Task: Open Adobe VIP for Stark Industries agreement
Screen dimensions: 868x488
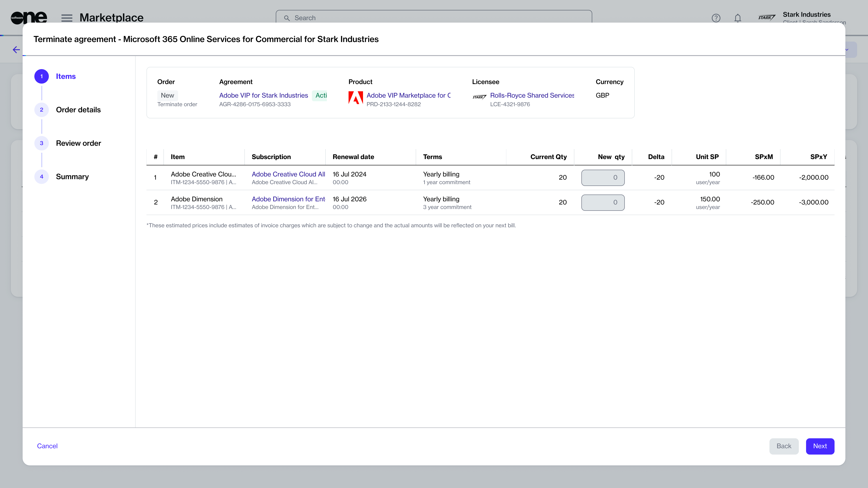Action: (264, 95)
